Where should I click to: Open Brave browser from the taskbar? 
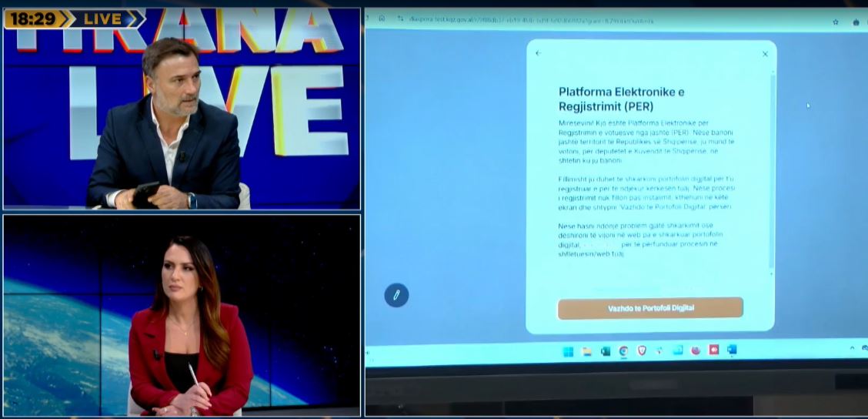642,351
